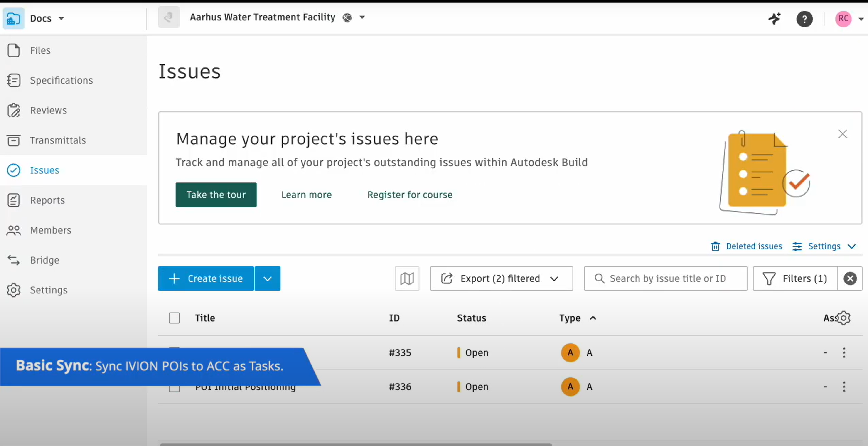Open the map view icon

point(407,278)
